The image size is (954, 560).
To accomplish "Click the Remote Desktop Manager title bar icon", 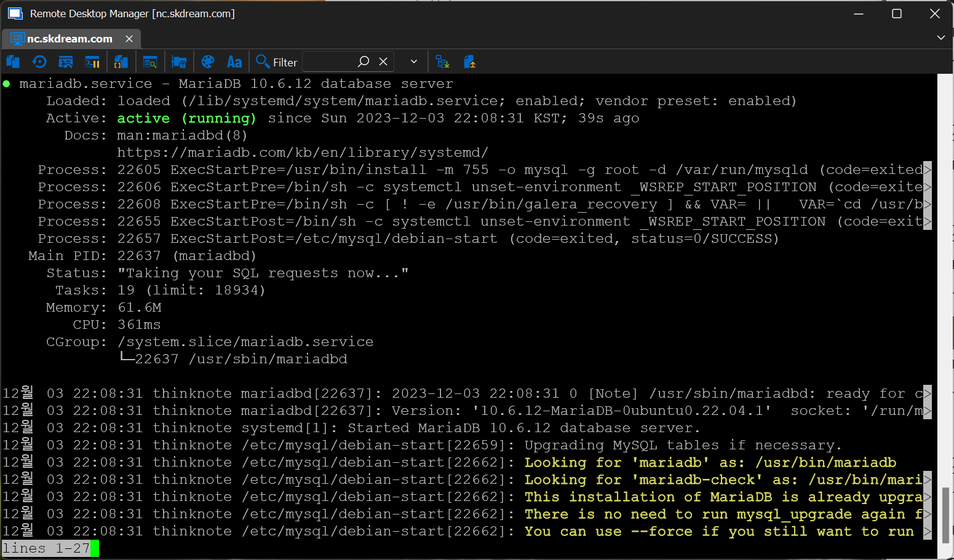I will (15, 13).
